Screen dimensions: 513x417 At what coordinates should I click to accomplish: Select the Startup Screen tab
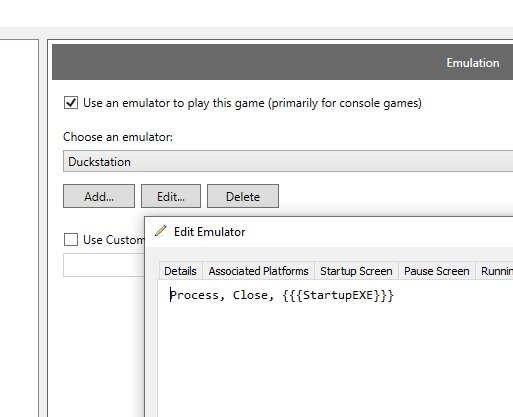[356, 271]
